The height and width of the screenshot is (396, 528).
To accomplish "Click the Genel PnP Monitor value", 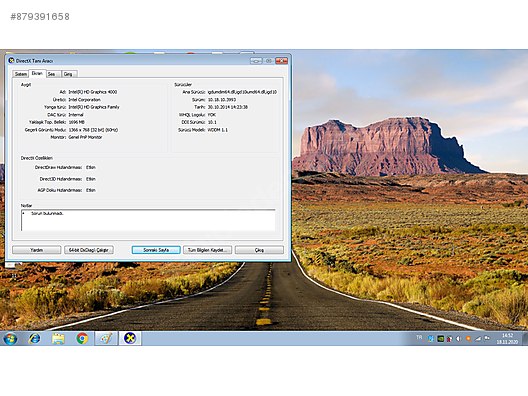I will tap(85, 137).
